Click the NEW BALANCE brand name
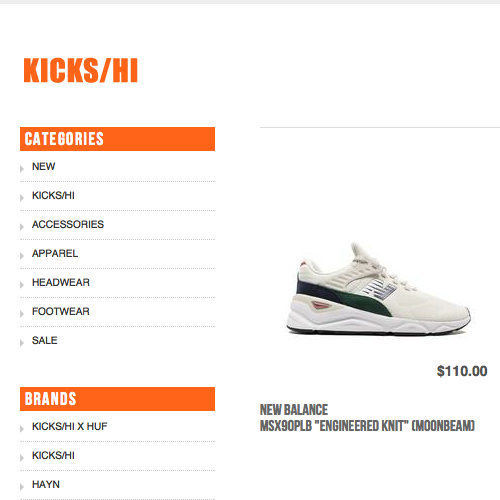The width and height of the screenshot is (500, 500). (294, 410)
